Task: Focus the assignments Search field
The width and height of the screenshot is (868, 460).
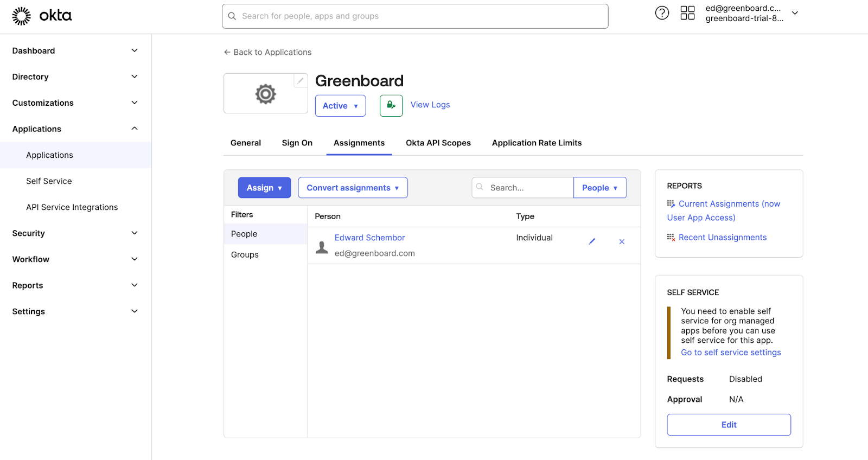Action: pos(523,188)
